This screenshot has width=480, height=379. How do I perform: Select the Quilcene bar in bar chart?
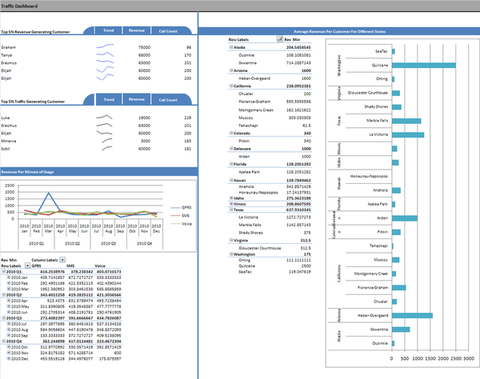424,65
